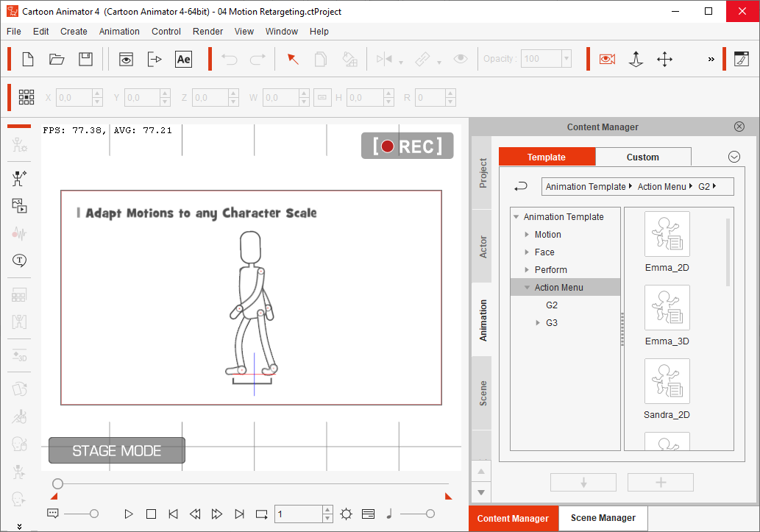Stop playback with the square button

tap(152, 514)
